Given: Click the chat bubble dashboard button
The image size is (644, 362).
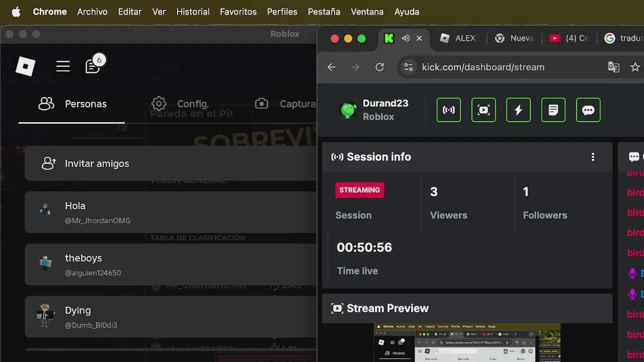Looking at the screenshot, I should pyautogui.click(x=588, y=110).
